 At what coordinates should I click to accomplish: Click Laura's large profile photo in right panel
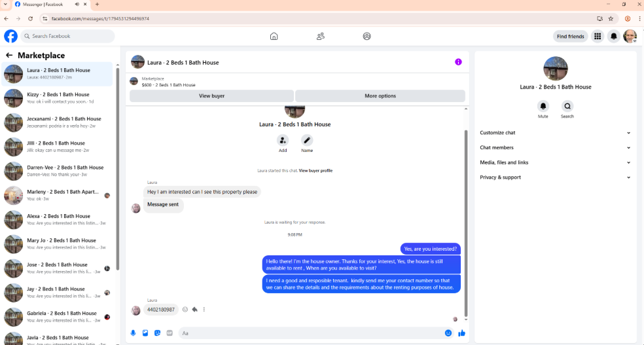555,69
